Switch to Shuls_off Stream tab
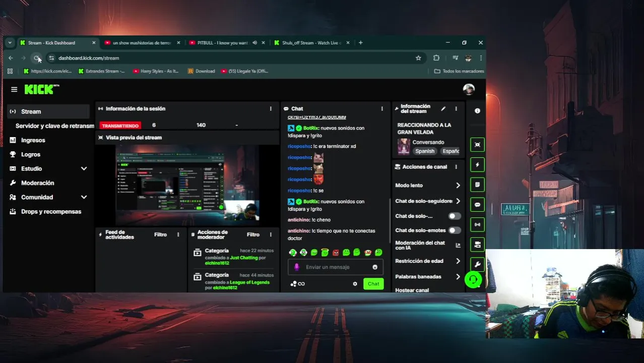Screen dimensions: 644x363 [311, 43]
